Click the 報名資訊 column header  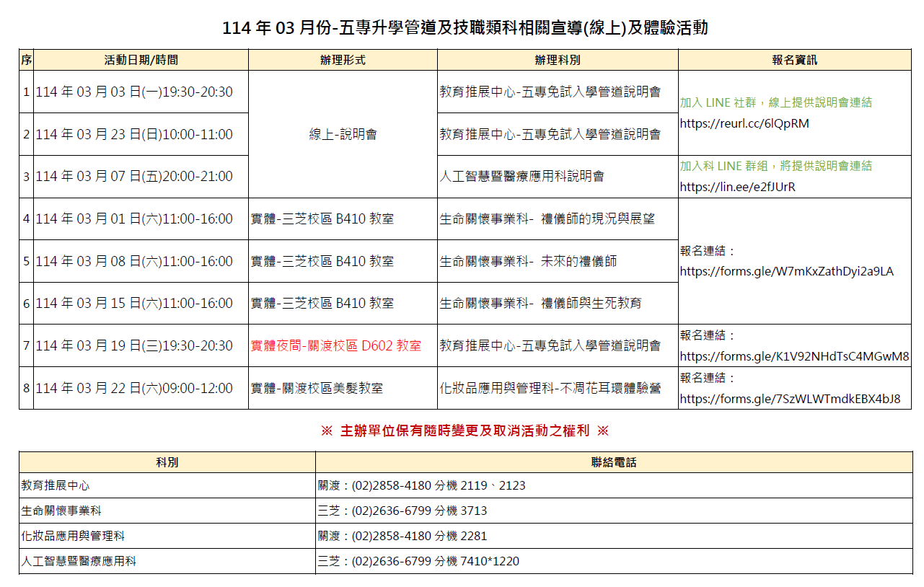pos(794,61)
